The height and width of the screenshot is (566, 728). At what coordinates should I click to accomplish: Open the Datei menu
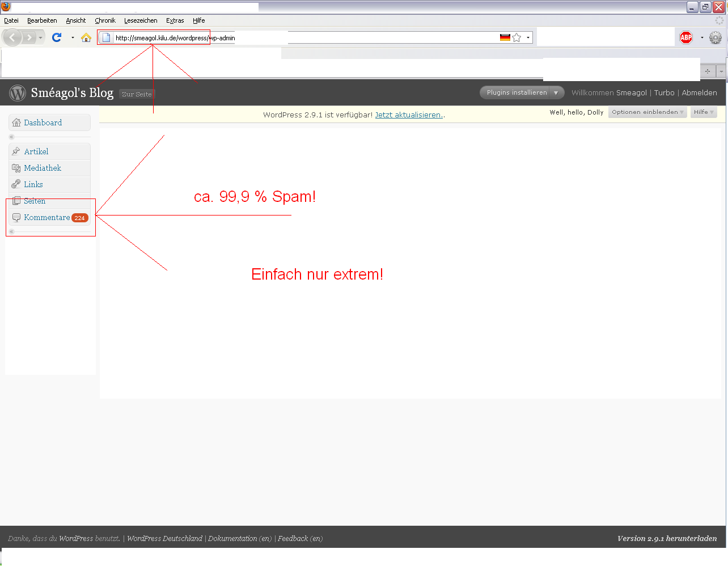click(11, 20)
